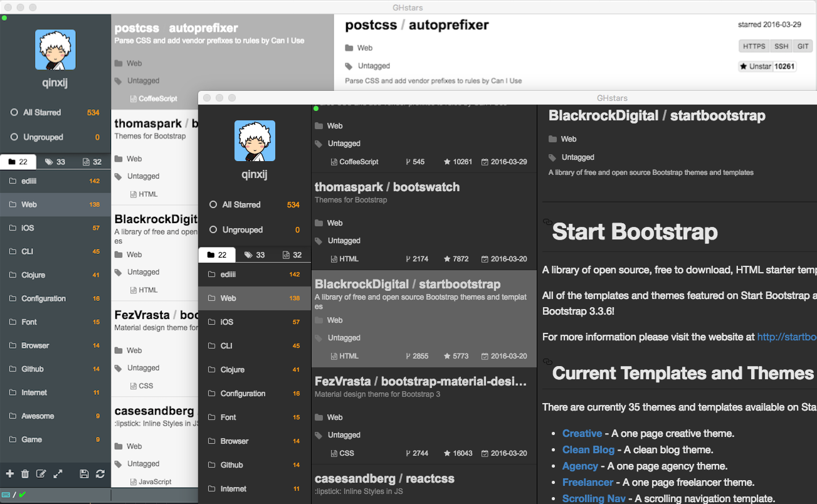Viewport: 817px width, 504px height.
Task: Click anchor link icon beside Start Bootstrap heading
Action: point(547,223)
